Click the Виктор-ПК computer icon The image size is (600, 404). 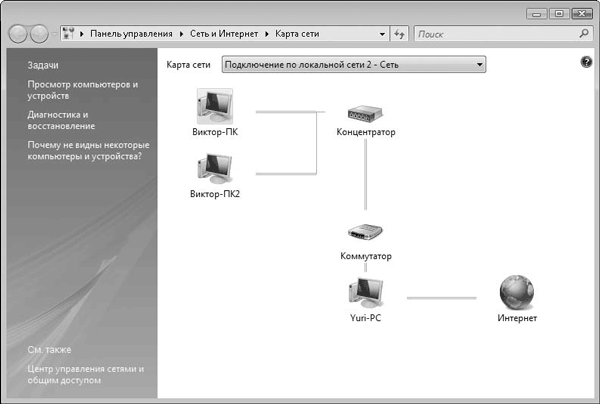tap(215, 106)
